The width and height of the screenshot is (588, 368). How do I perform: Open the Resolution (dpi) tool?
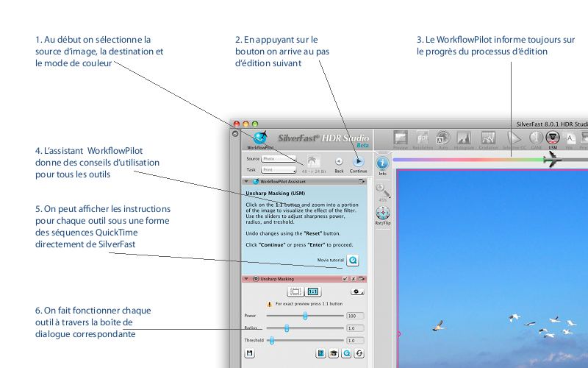coord(423,138)
